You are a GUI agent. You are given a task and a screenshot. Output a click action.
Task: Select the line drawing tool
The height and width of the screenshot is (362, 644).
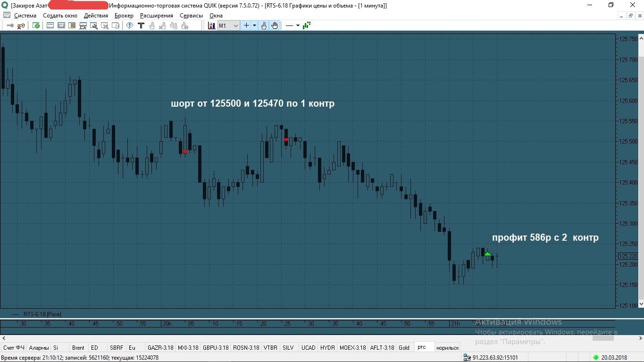[x=289, y=25]
